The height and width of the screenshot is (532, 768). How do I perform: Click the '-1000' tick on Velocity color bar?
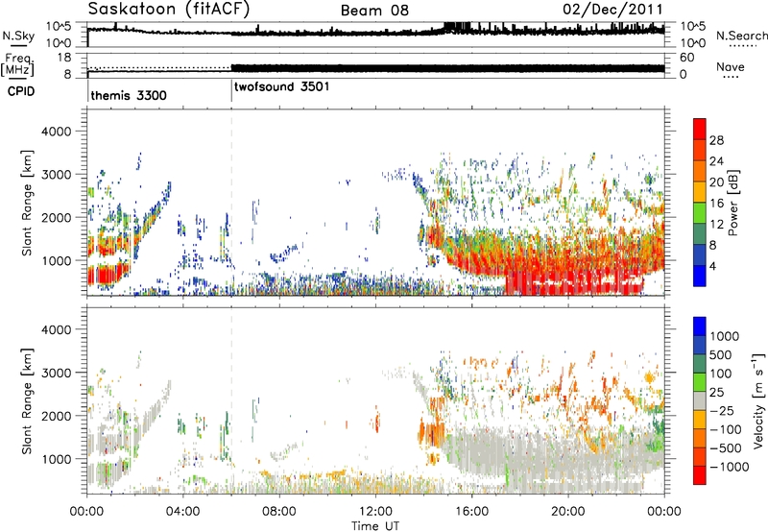[x=730, y=467]
